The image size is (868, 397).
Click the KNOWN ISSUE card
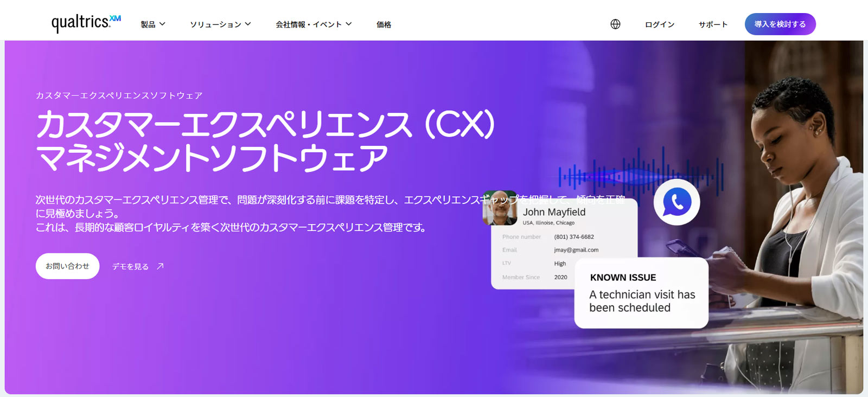(641, 293)
